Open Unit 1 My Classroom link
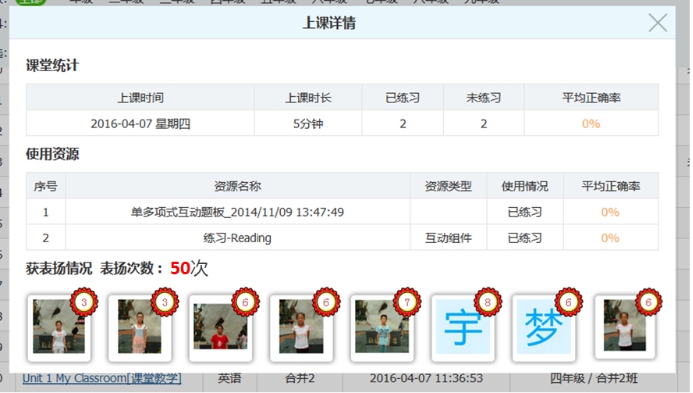 pyautogui.click(x=102, y=378)
